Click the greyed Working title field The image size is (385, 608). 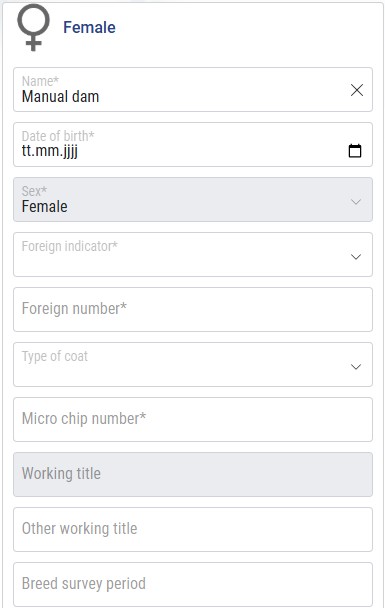coord(193,475)
